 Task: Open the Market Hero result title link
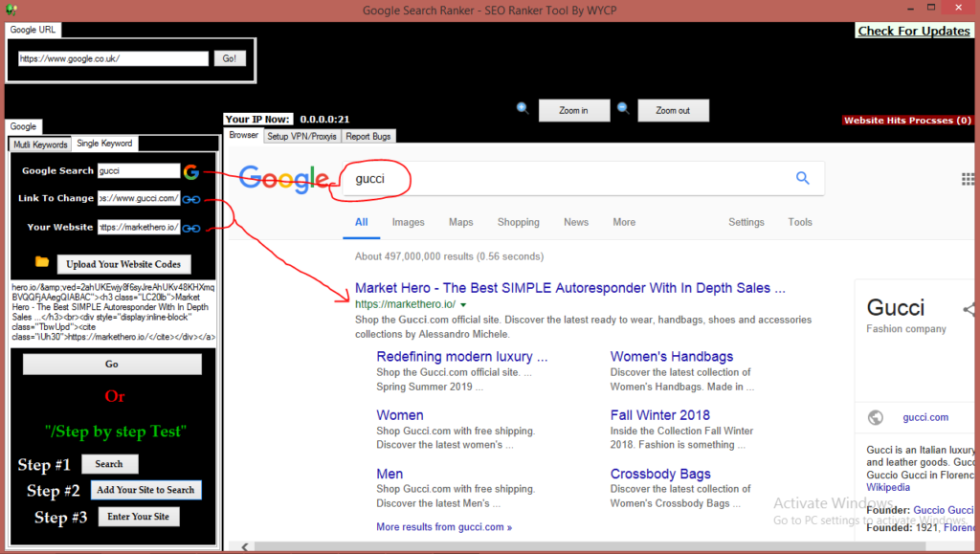pyautogui.click(x=570, y=288)
